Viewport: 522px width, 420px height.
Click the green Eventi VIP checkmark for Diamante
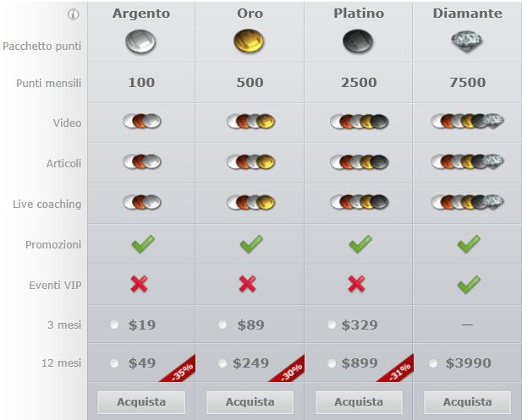click(469, 285)
